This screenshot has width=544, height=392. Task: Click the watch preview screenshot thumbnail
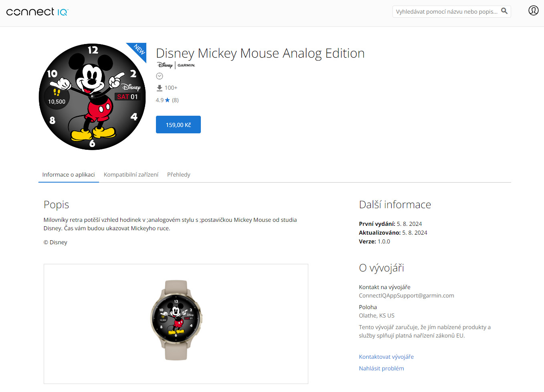point(176,324)
